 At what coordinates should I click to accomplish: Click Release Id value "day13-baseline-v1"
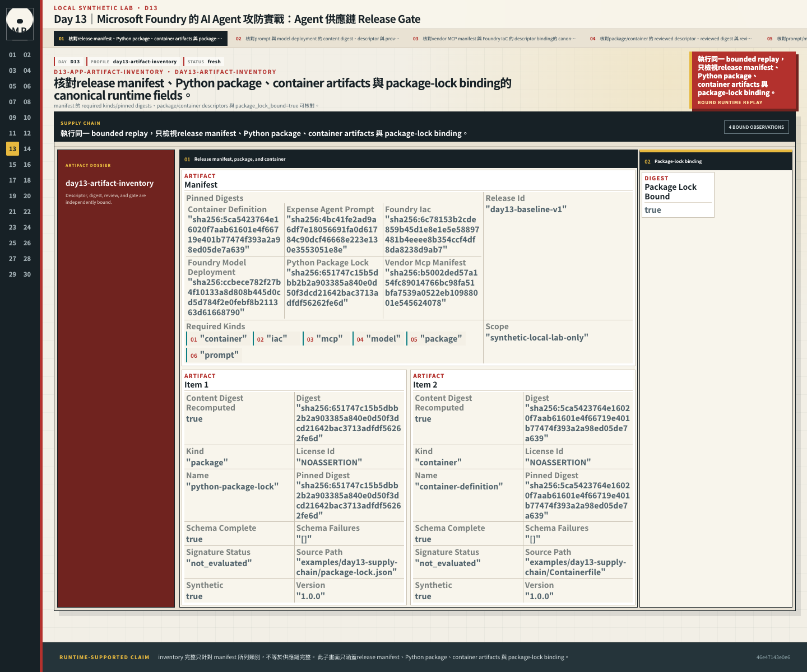click(526, 209)
